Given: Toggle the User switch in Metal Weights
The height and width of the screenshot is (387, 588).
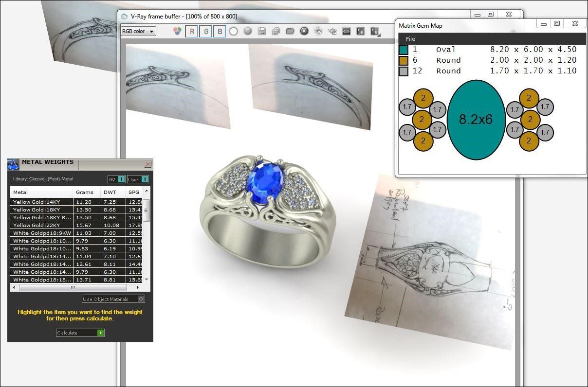Looking at the screenshot, I should point(145,179).
